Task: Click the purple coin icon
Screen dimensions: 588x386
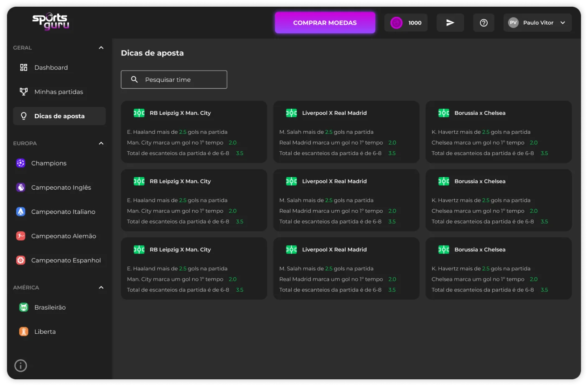Action: click(x=396, y=23)
